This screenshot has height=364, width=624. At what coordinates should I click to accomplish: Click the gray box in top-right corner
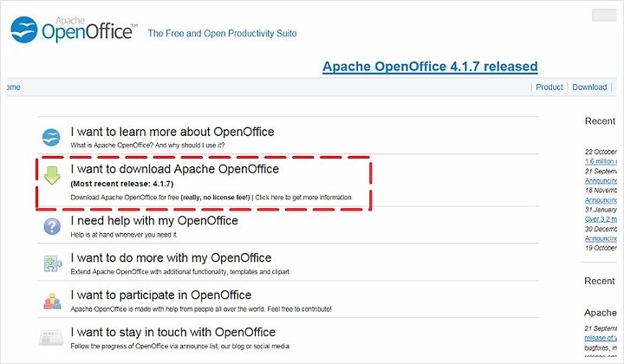pyautogui.click(x=605, y=15)
